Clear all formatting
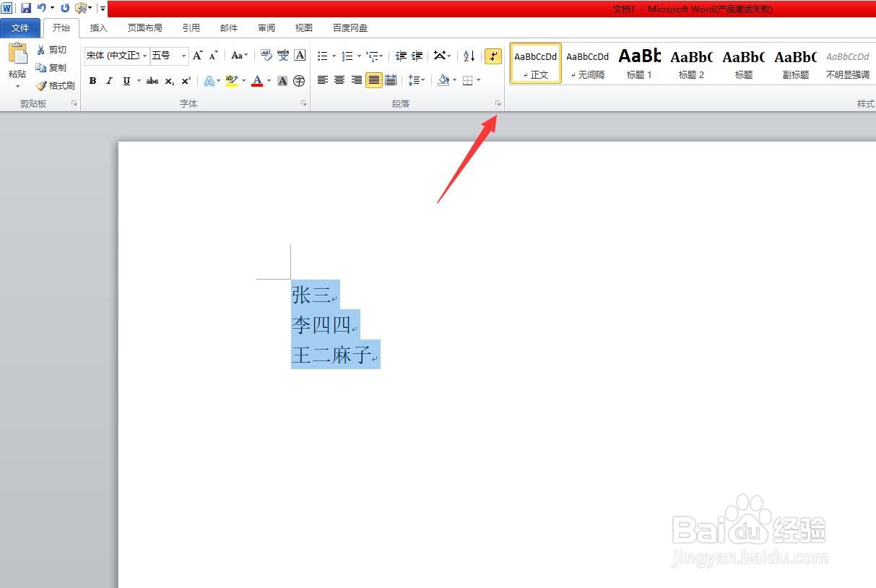Image resolution: width=876 pixels, height=588 pixels. (x=266, y=56)
